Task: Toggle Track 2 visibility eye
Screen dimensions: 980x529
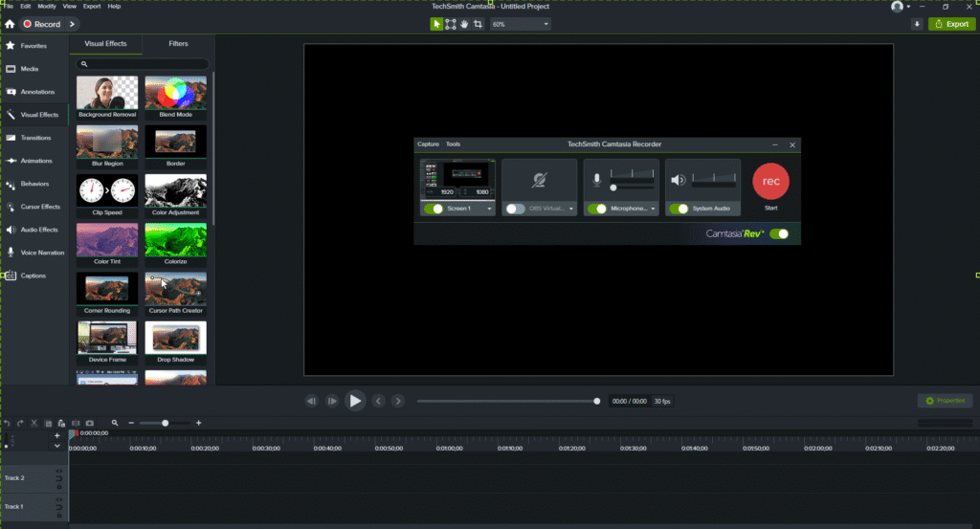Action: [x=58, y=471]
